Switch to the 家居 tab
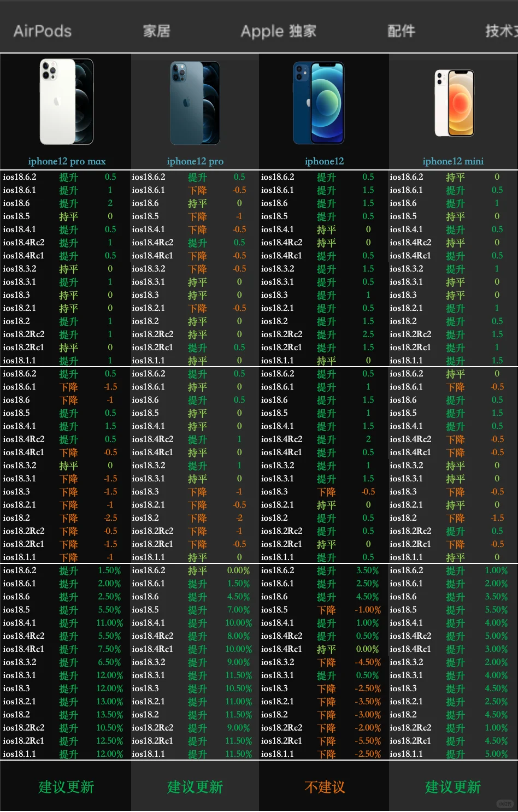This screenshot has height=812, width=518. coord(157,31)
